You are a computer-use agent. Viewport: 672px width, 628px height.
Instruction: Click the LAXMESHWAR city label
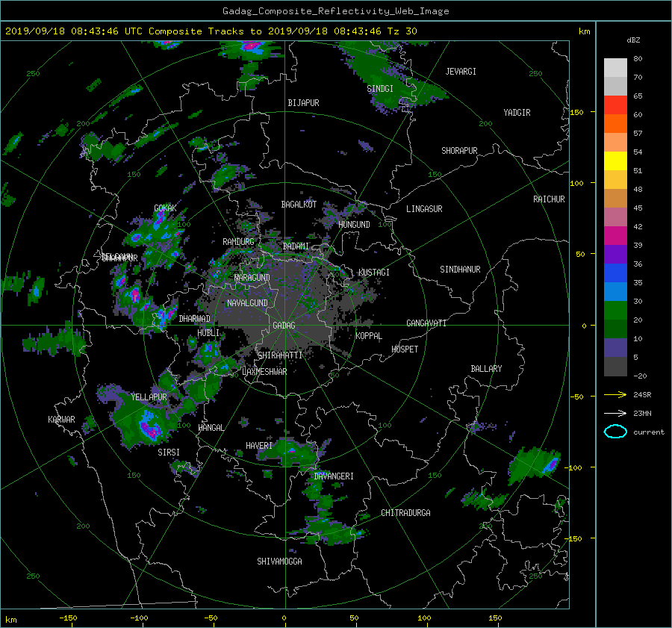(x=264, y=372)
